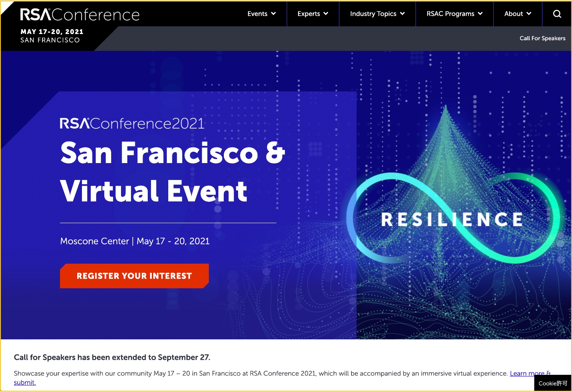This screenshot has width=572, height=392.
Task: Expand the Industry Topics dropdown chevron
Action: point(402,14)
